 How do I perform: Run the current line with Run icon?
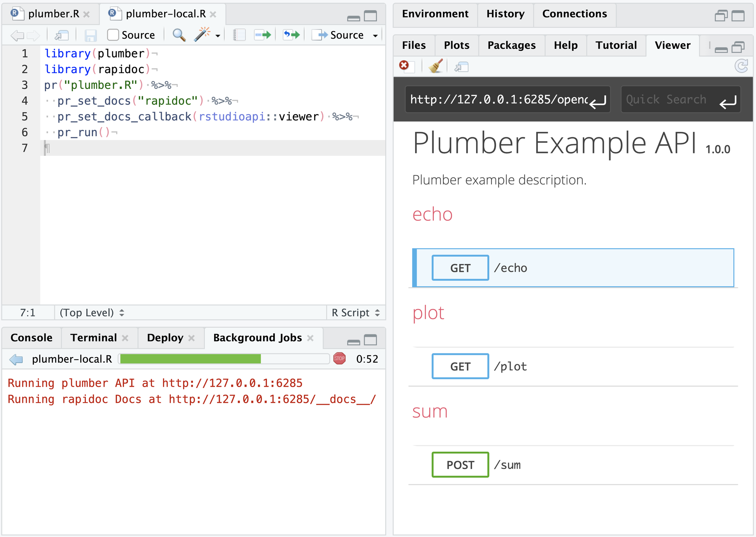263,35
